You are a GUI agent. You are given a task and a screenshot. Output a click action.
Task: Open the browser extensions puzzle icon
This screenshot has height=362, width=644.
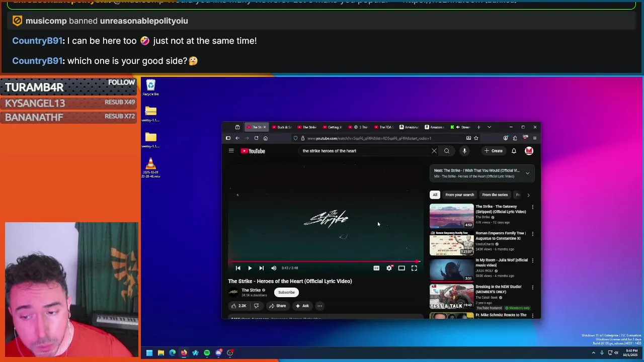click(515, 138)
